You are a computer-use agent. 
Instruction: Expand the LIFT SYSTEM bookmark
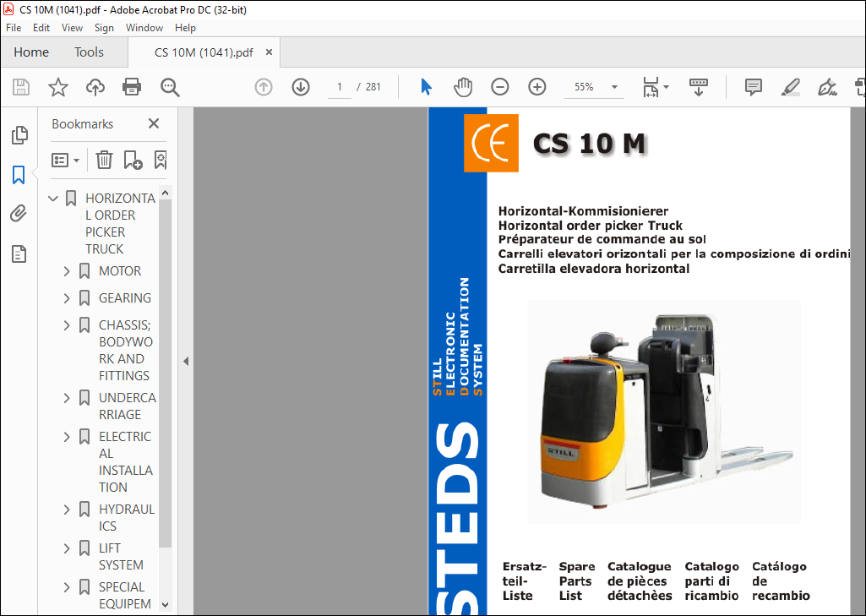pyautogui.click(x=67, y=548)
